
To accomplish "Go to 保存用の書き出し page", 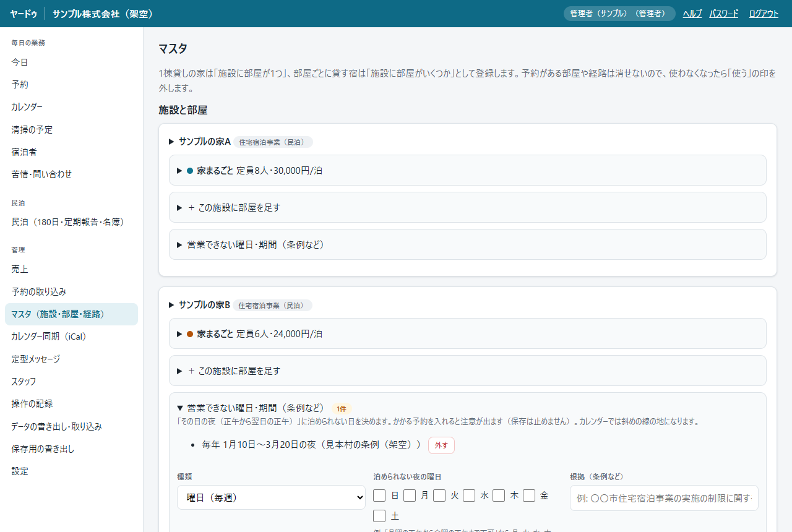I will [71, 448].
